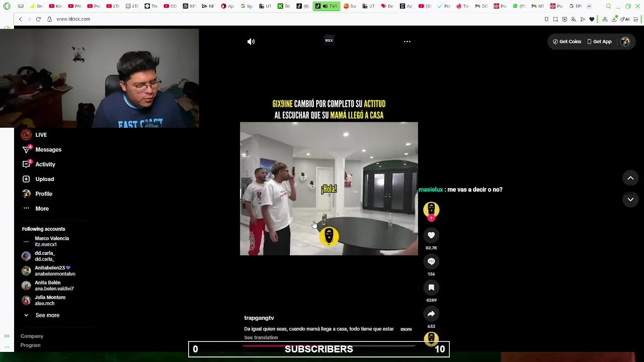Follow trapgangtv via plus badge
Image resolution: width=644 pixels, height=362 pixels.
(x=431, y=218)
